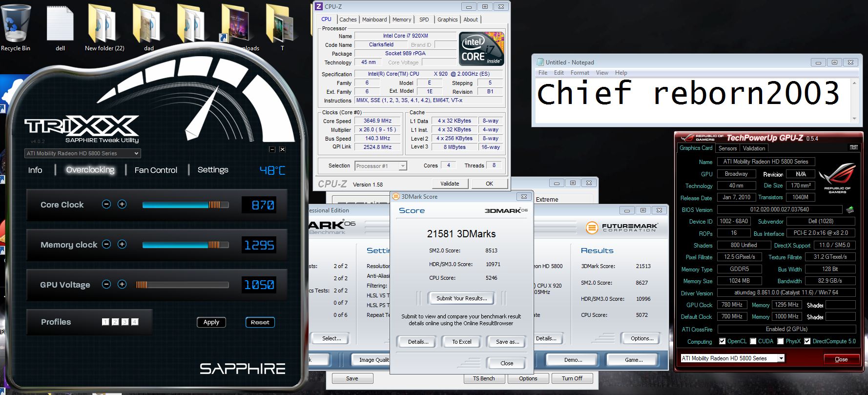Click the Notepad title bar icon
The height and width of the screenshot is (395, 868).
tap(540, 62)
